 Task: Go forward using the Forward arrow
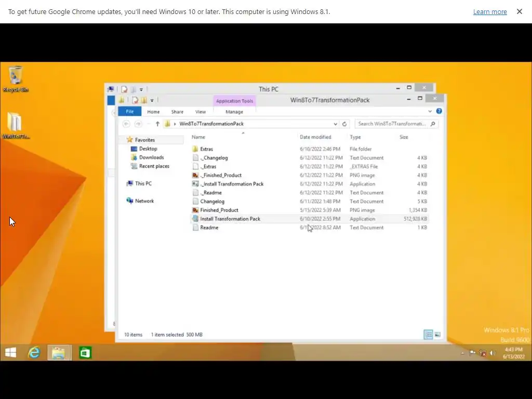click(138, 124)
